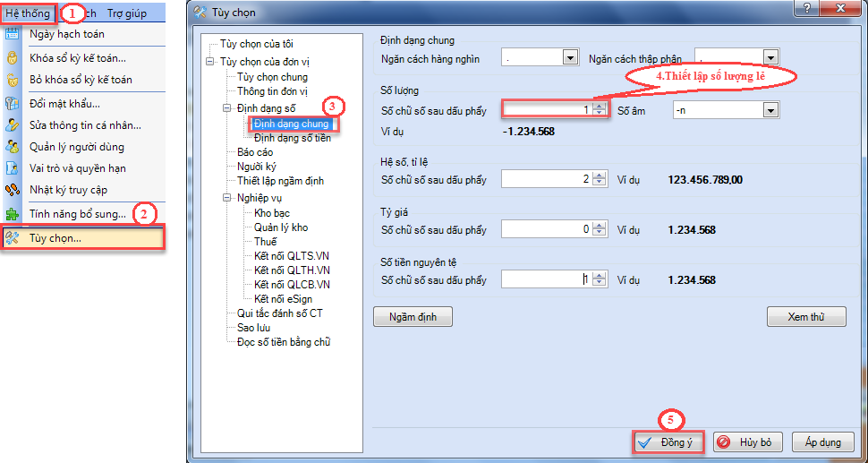Viewport: 868px width, 463px height.
Task: Select Báo cáo in tree
Action: 255,151
